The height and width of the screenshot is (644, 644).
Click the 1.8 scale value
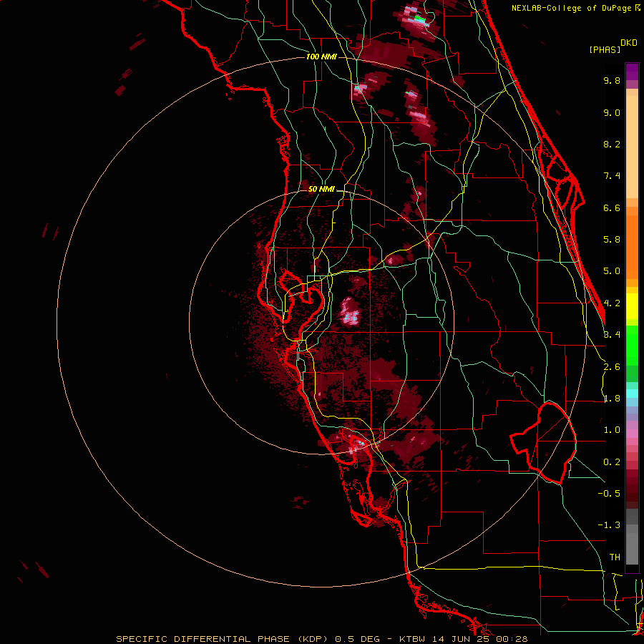612,399
